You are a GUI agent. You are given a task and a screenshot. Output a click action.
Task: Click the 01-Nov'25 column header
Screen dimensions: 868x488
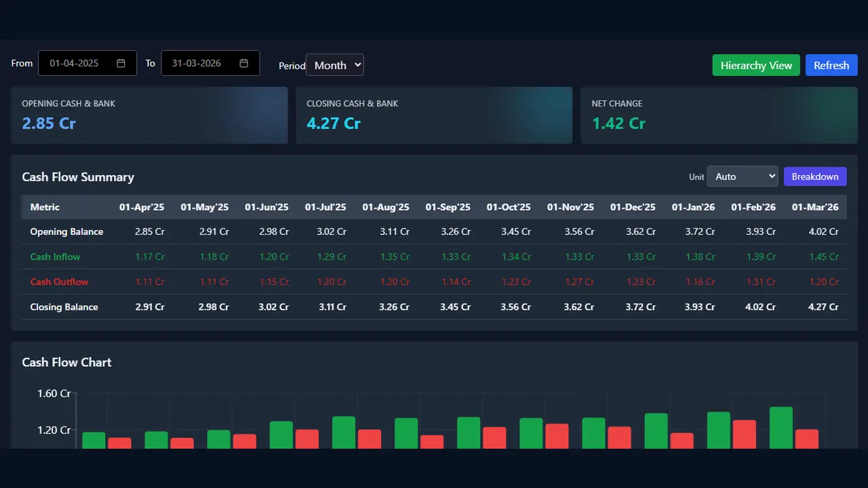(x=570, y=207)
